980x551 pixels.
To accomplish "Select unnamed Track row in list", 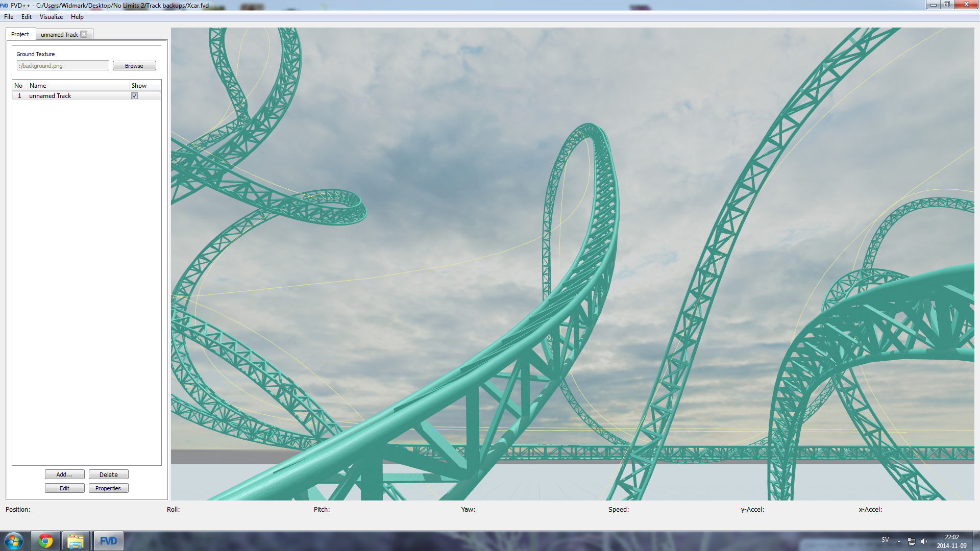I will (50, 96).
